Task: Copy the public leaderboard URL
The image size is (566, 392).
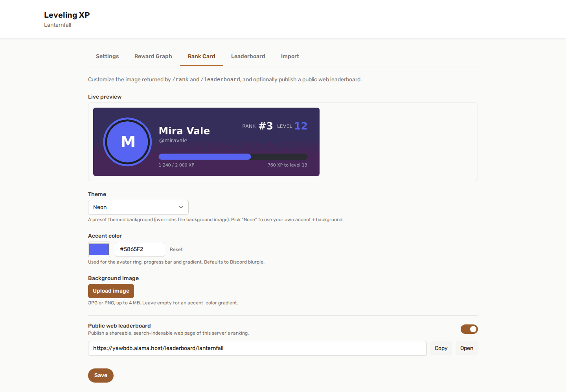Action: (x=441, y=348)
